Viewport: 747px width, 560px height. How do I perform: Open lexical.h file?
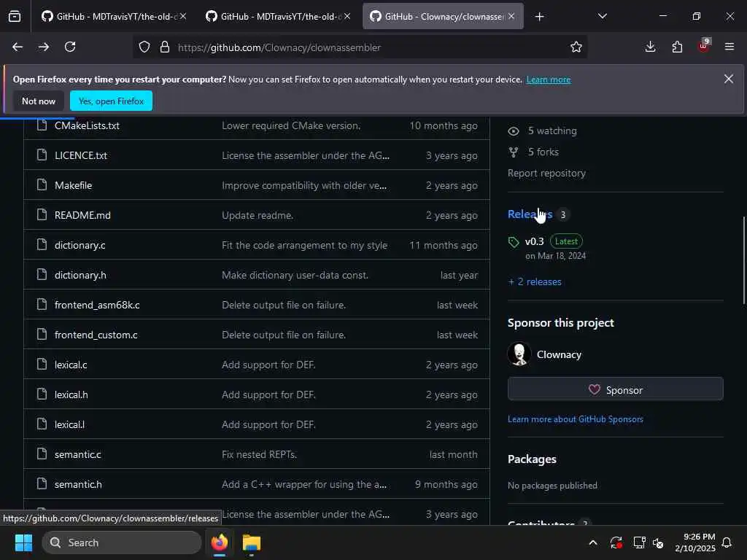[x=71, y=394]
